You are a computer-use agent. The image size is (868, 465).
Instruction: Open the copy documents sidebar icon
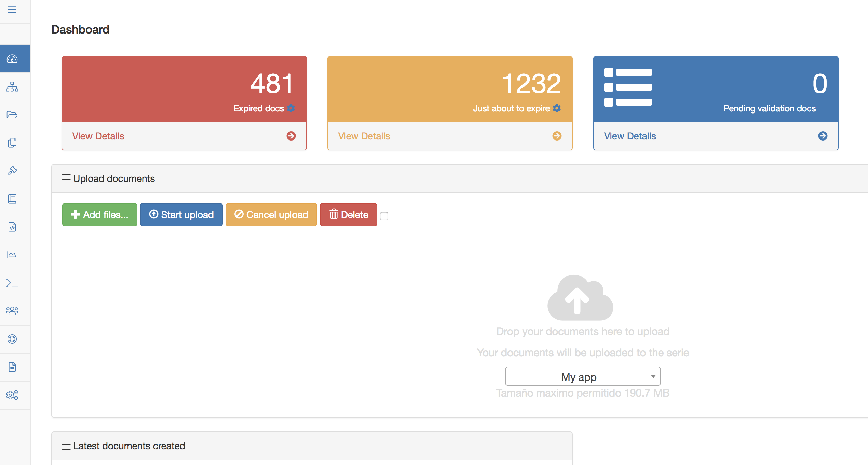(12, 143)
